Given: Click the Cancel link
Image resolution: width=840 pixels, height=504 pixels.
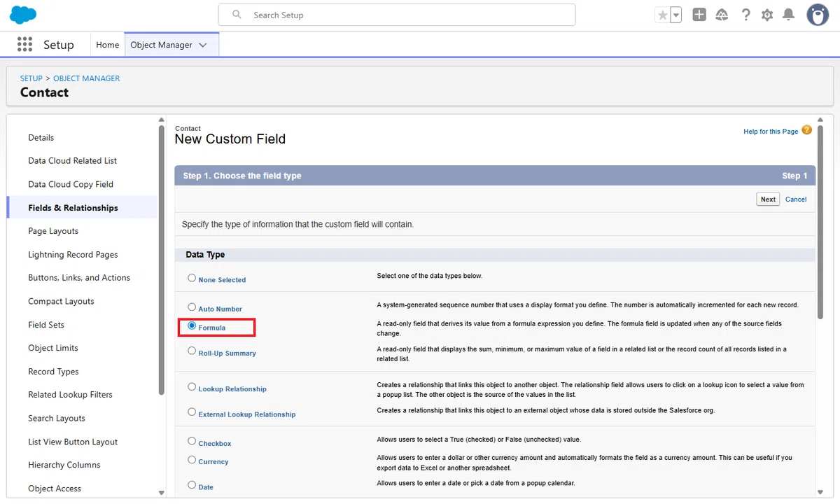Looking at the screenshot, I should coord(796,199).
